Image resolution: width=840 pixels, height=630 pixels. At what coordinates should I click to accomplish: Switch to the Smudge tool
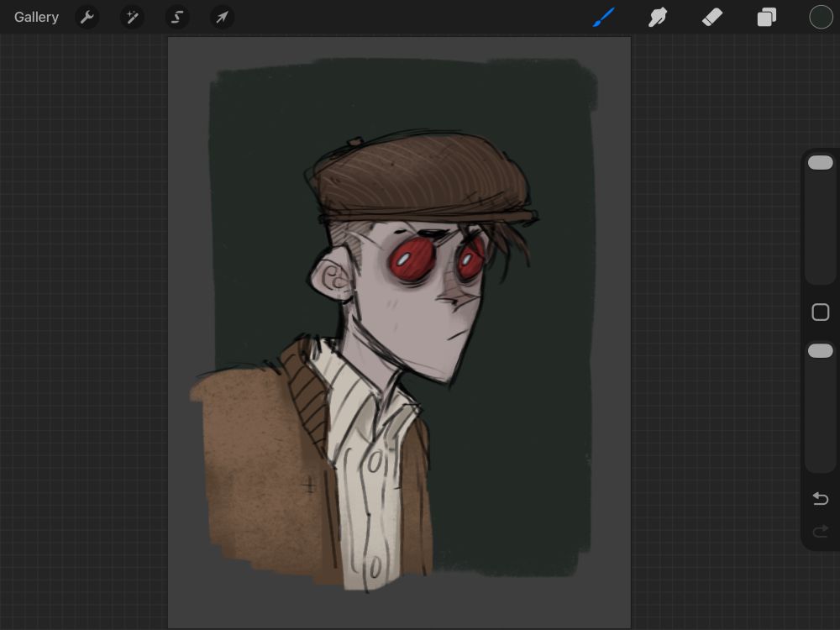[x=658, y=17]
